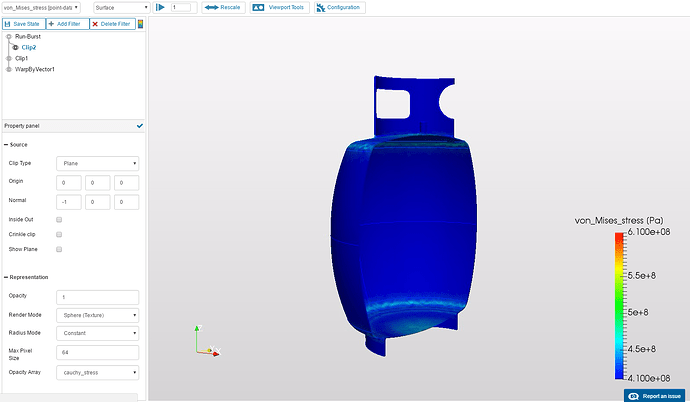
Task: Click the Opacity input field
Action: coord(98,297)
